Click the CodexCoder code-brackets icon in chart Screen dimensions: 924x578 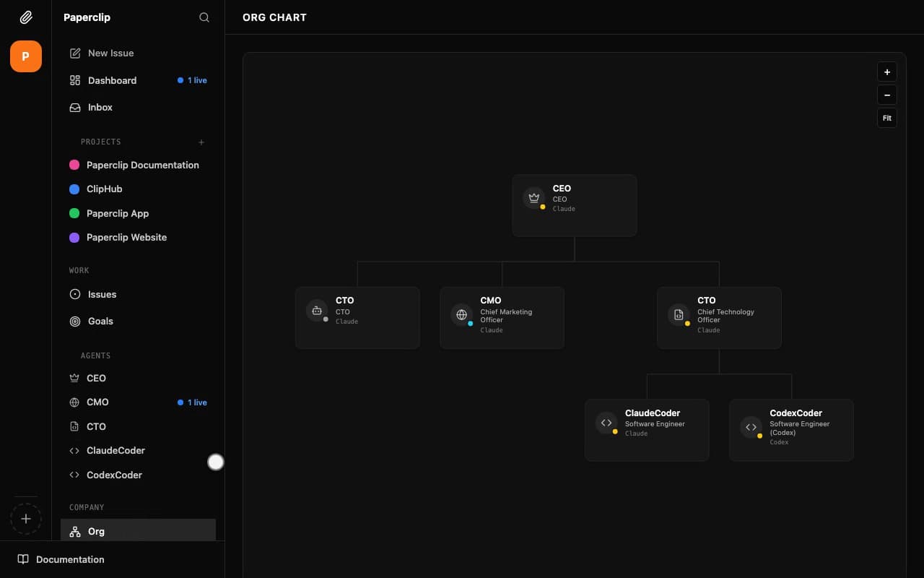point(751,427)
